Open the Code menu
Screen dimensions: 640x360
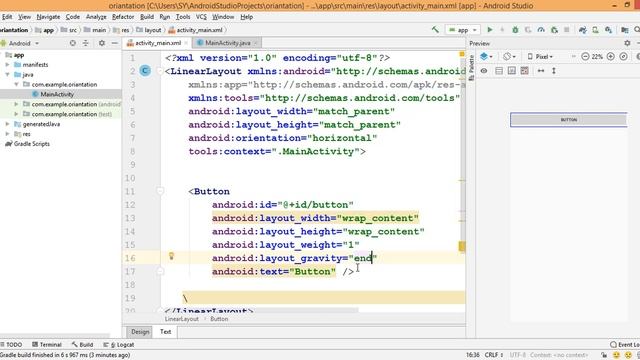[x=73, y=17]
